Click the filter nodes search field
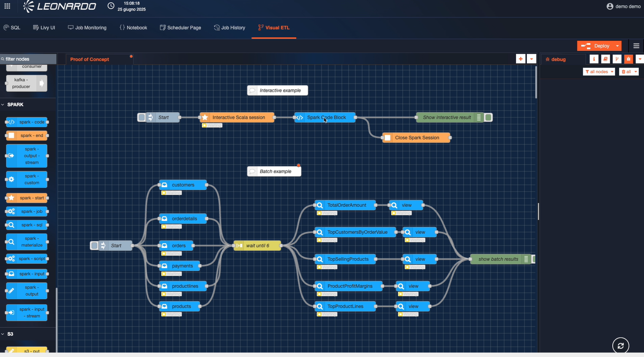Image resolution: width=644 pixels, height=357 pixels. [x=29, y=59]
